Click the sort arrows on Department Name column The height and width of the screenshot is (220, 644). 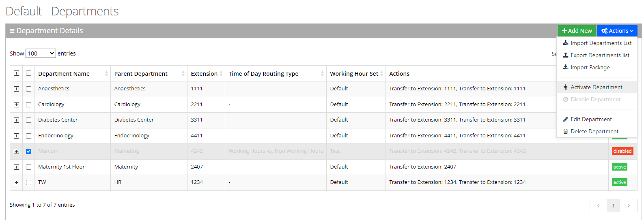coord(106,74)
